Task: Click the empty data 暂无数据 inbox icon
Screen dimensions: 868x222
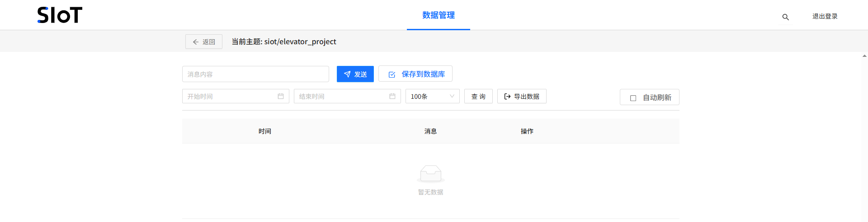Action: point(430,174)
